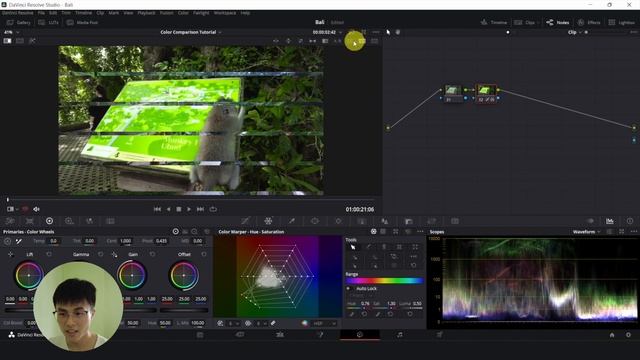Stop playback
640x360 pixels.
pos(179,209)
